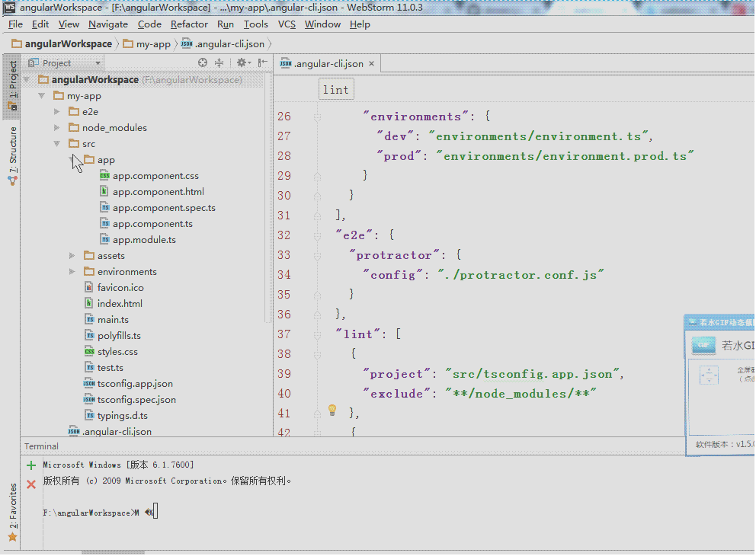The image size is (756, 556).
Task: Expand the environments folder
Action: [72, 272]
